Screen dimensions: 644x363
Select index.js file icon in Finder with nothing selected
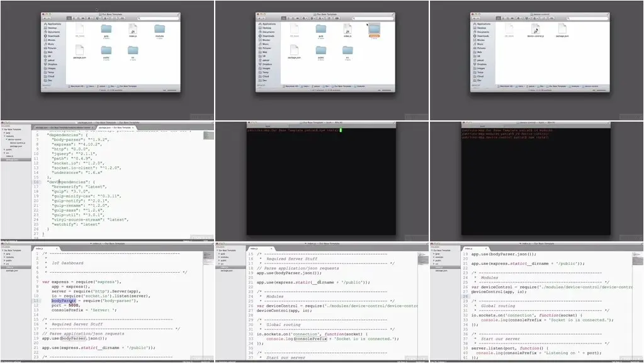133,30
